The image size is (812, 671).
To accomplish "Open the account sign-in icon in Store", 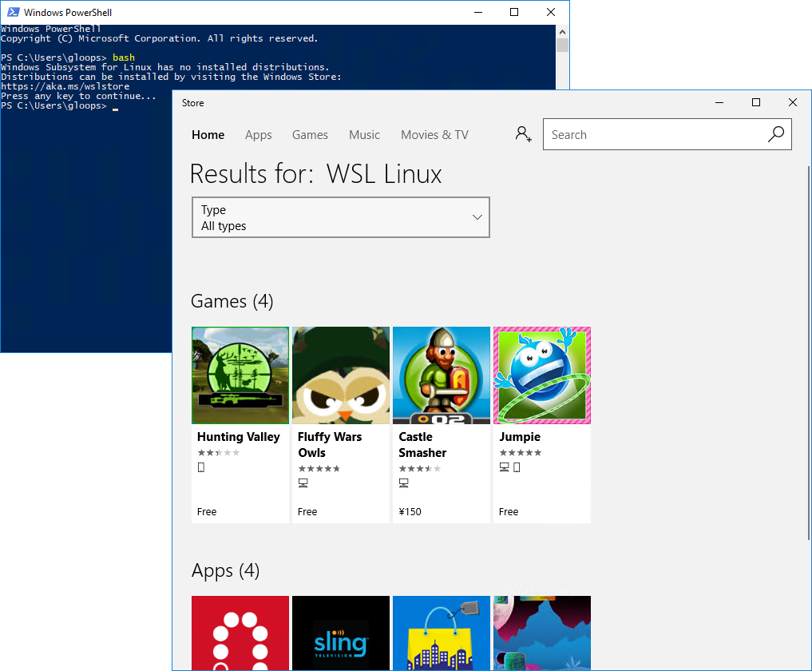I will [x=523, y=134].
